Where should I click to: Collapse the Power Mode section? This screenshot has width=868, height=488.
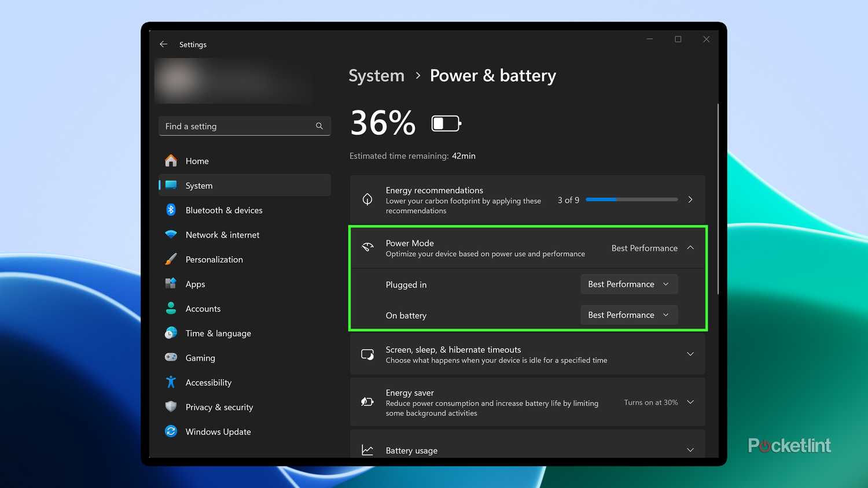coord(690,247)
